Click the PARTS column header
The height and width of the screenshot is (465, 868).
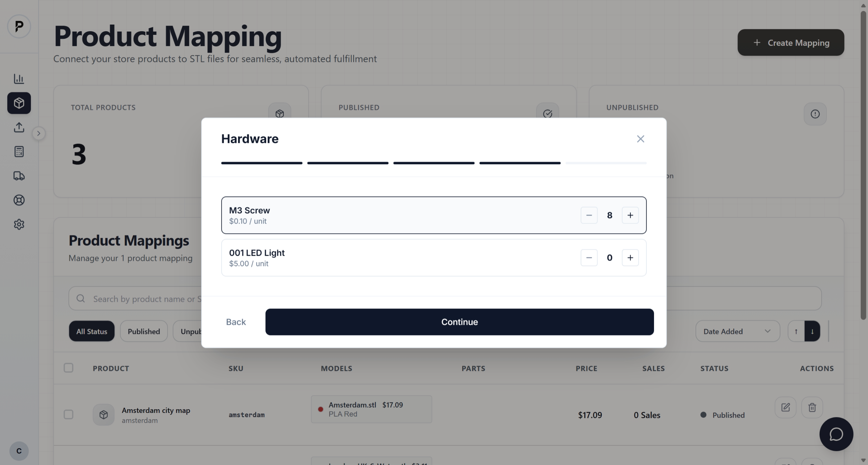pos(473,368)
